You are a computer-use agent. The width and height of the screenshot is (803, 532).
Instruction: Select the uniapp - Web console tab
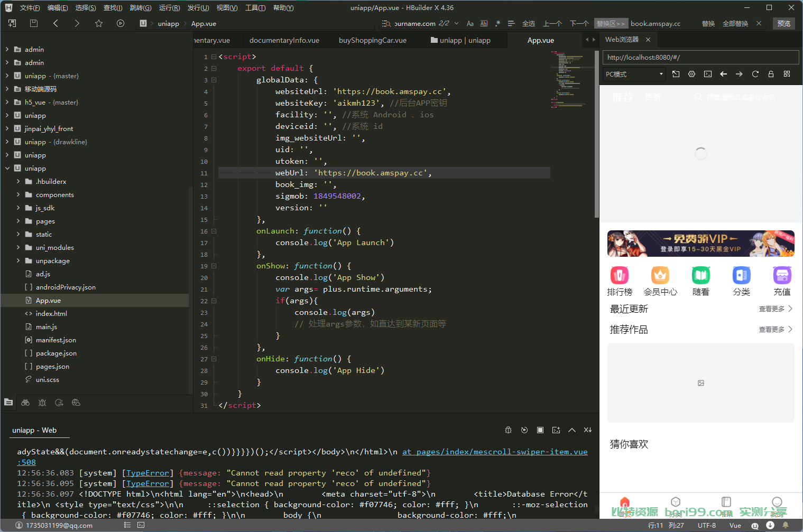34,430
